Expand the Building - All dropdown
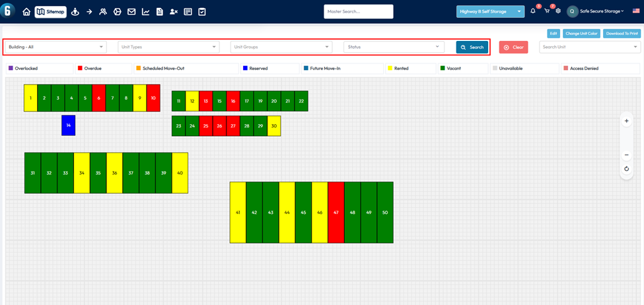Screen dimensions: 644x305 56,47
